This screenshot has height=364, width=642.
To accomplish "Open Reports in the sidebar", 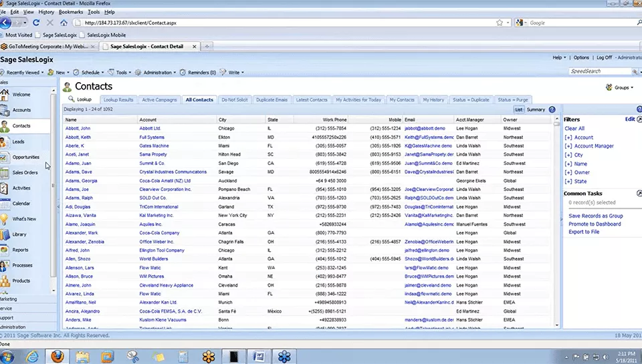I will [x=20, y=250].
